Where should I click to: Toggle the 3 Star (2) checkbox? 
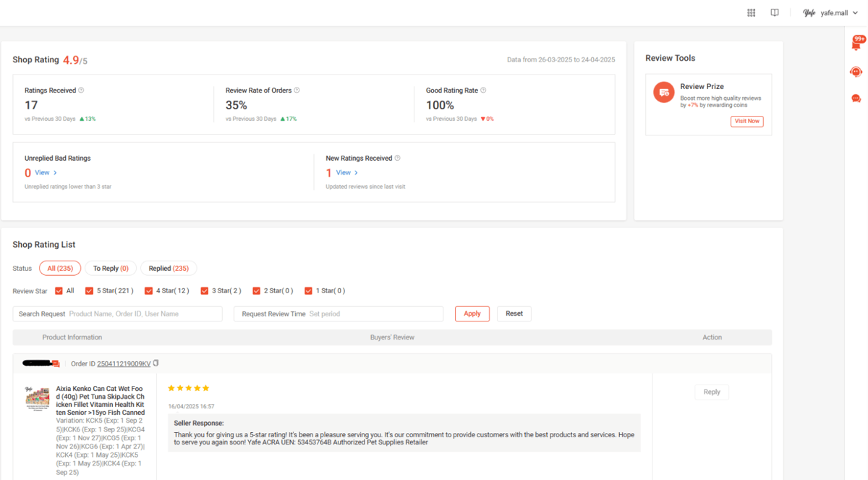point(205,291)
